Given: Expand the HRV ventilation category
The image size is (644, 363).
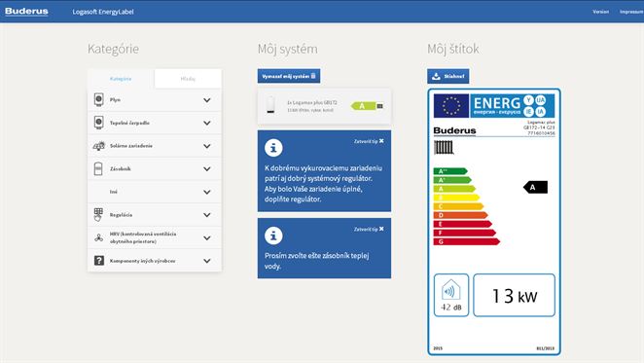Looking at the screenshot, I should (x=207, y=238).
